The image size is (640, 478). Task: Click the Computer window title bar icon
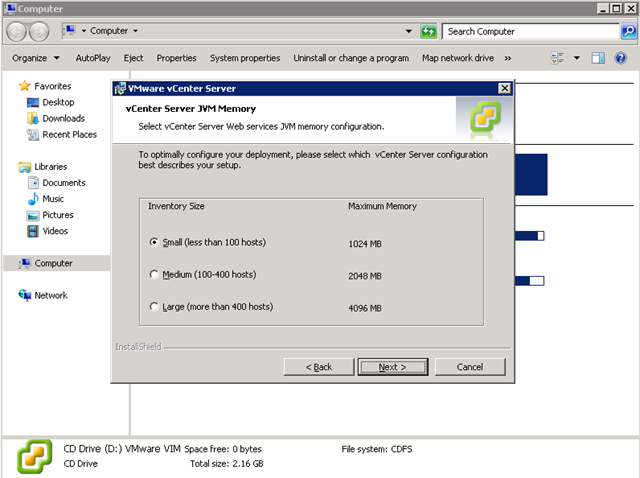[x=10, y=9]
